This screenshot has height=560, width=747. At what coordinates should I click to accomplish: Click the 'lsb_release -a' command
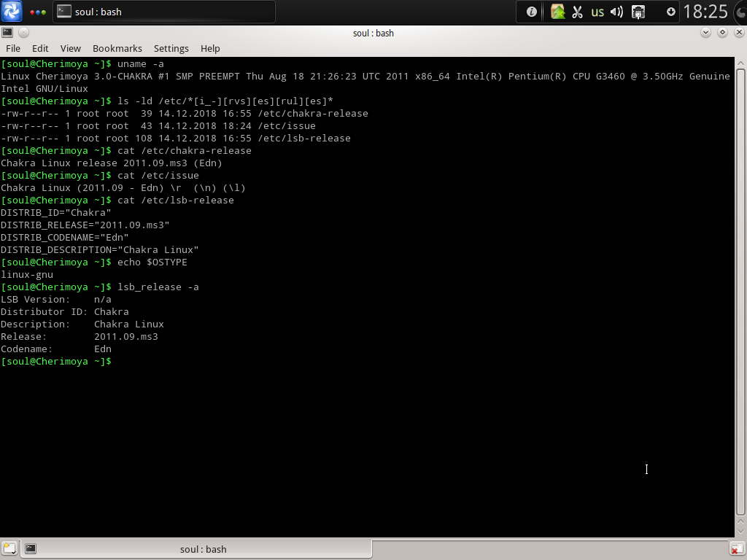pyautogui.click(x=158, y=287)
